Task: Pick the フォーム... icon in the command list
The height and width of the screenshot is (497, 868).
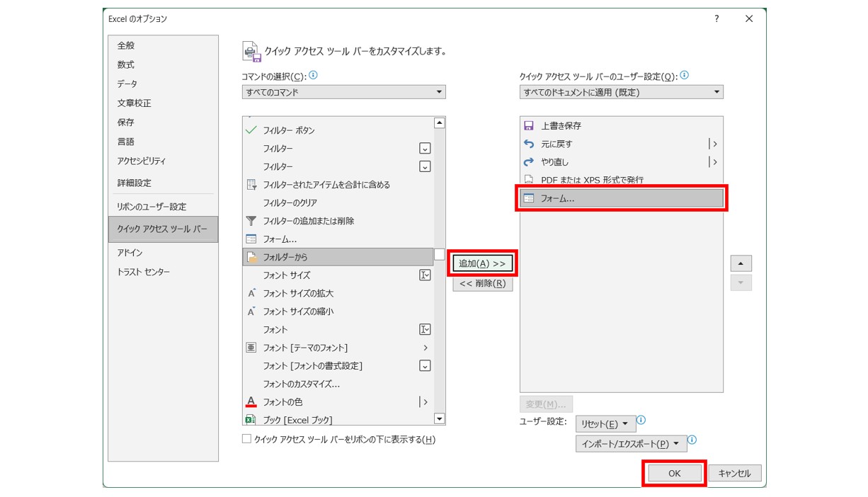Action: 251,239
